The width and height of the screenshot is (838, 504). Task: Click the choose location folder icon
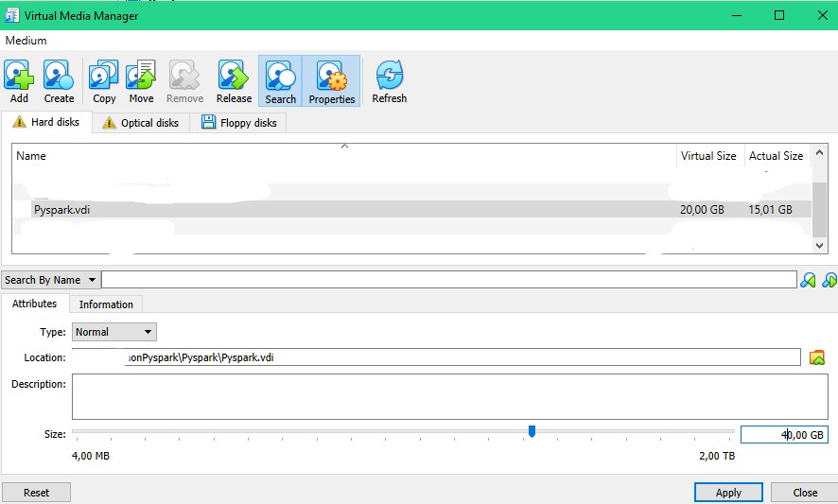pos(817,357)
